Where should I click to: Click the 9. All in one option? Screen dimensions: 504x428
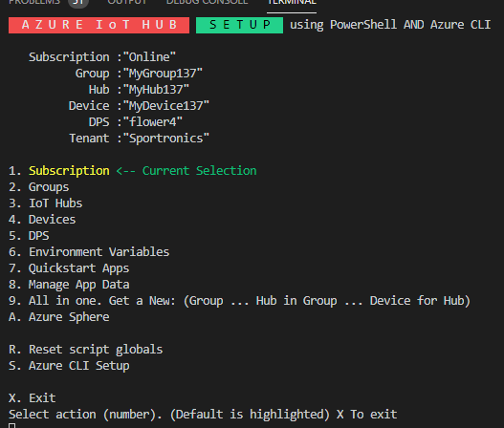tap(239, 301)
